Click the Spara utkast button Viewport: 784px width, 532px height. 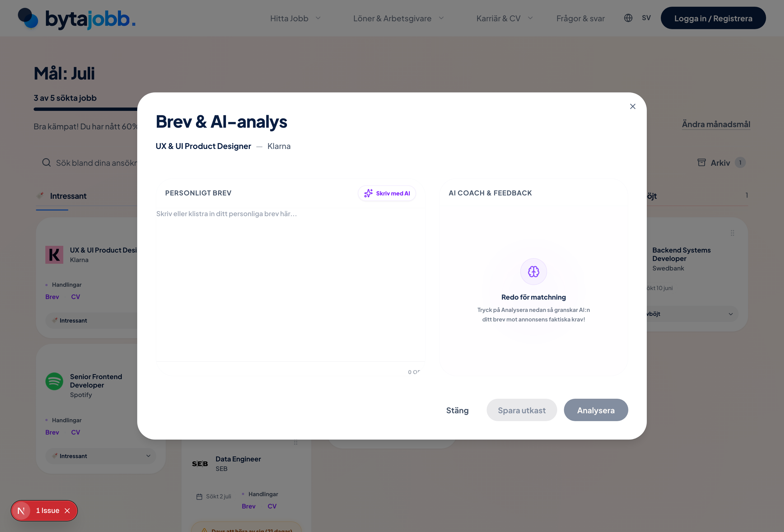point(522,410)
